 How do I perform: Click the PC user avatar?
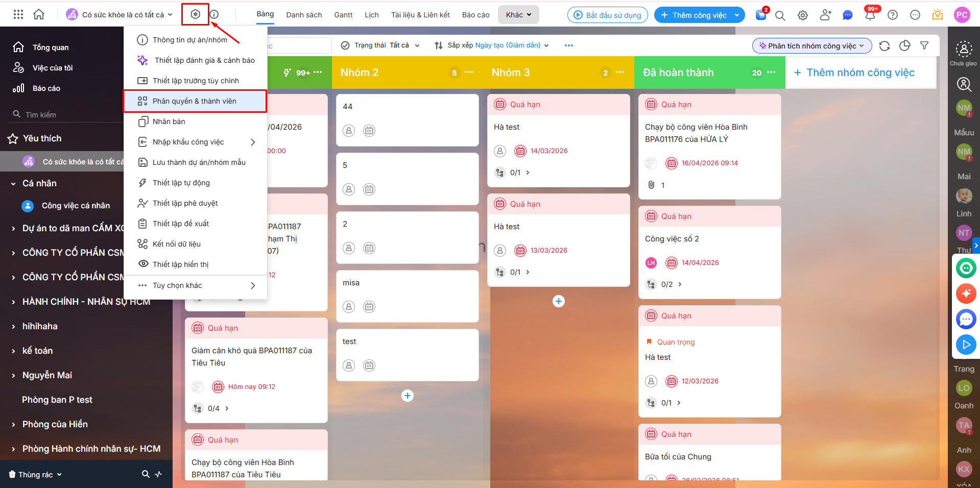(x=962, y=15)
